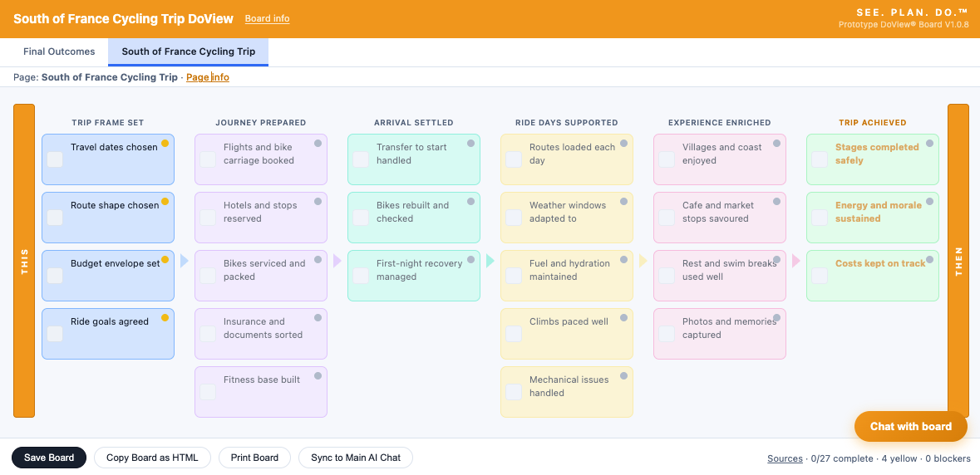Click status dot on Costs kept on track

[x=929, y=259]
